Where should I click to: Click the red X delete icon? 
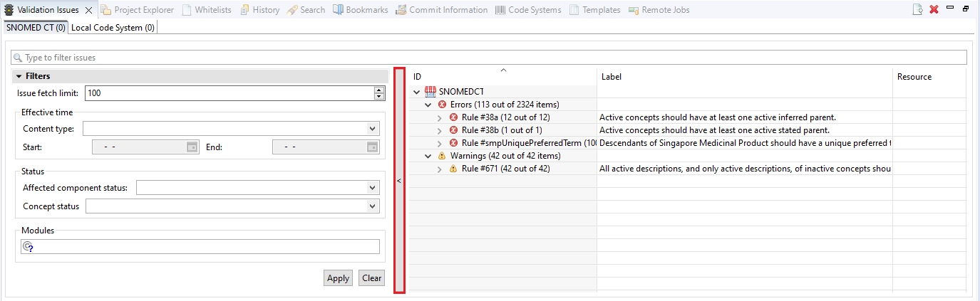[934, 10]
